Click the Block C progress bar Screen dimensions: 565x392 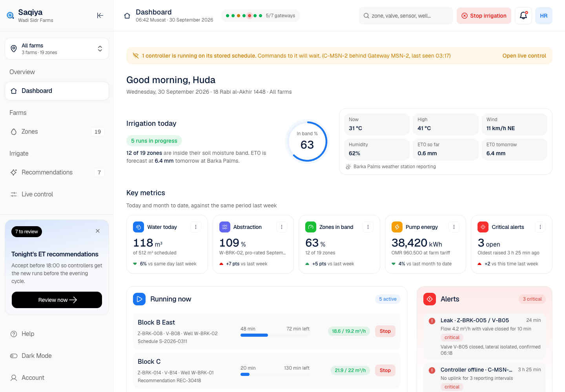coord(275,374)
